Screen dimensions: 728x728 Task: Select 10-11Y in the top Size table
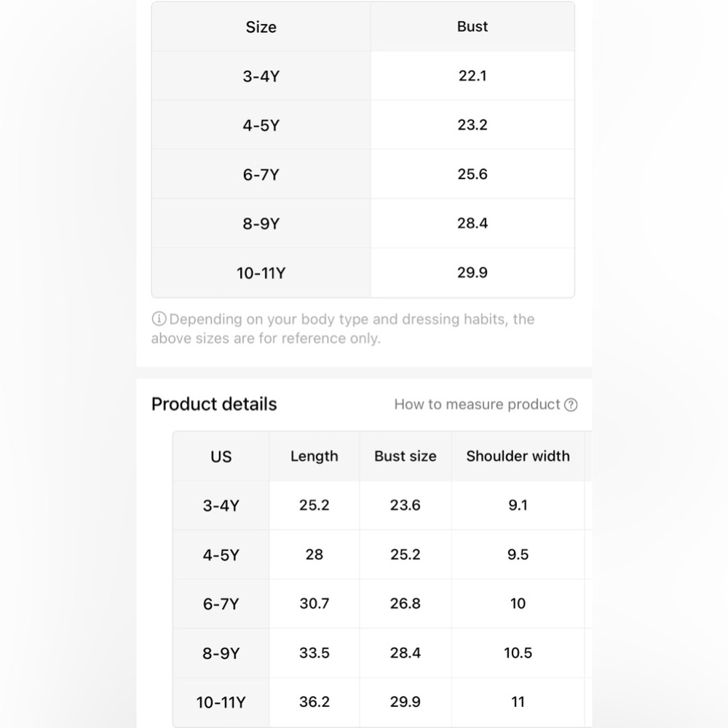261,273
